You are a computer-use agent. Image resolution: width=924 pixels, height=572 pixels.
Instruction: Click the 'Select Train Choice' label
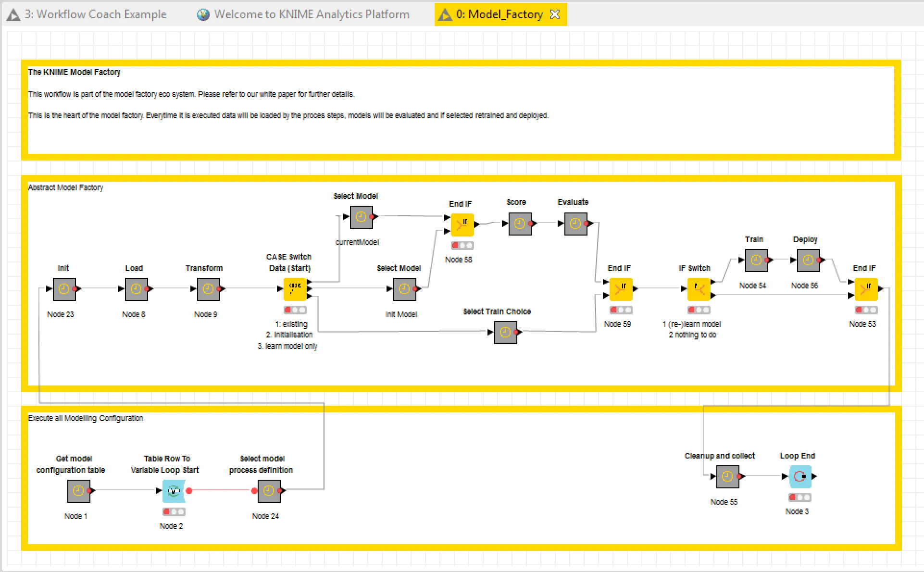(x=497, y=311)
